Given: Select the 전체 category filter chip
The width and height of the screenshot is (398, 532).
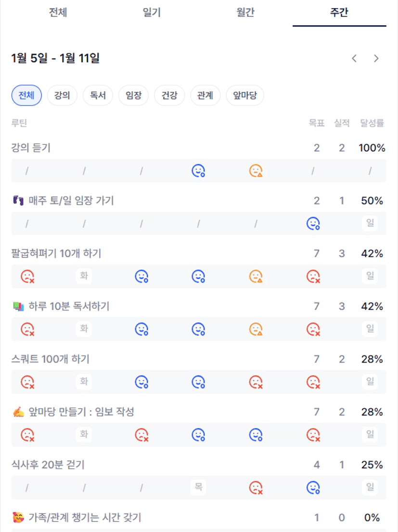Looking at the screenshot, I should tap(26, 95).
